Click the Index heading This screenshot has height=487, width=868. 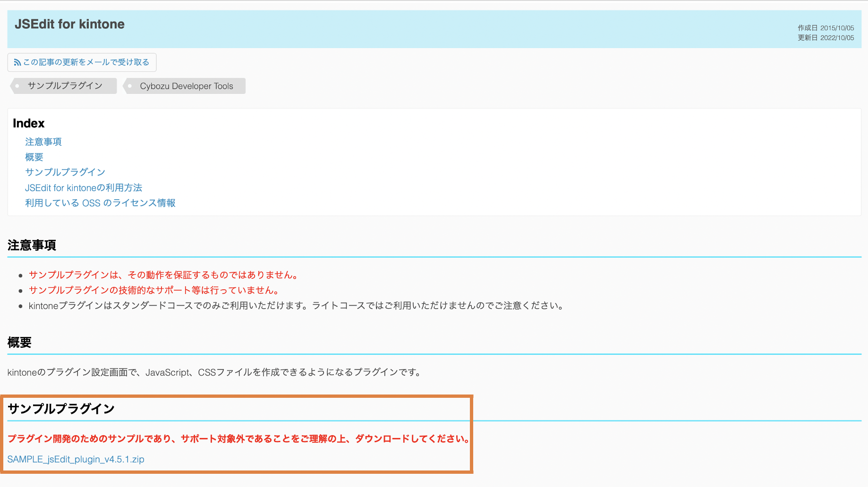click(29, 123)
